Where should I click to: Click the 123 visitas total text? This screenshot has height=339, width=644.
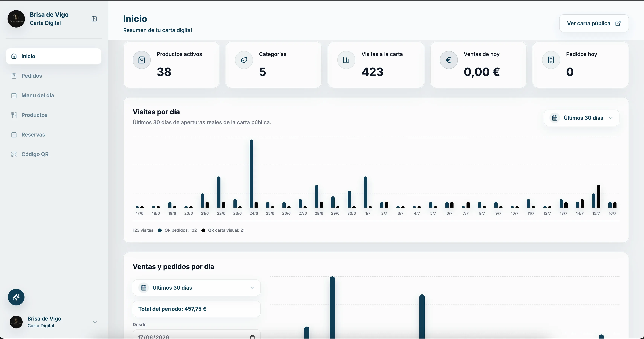[x=143, y=230]
